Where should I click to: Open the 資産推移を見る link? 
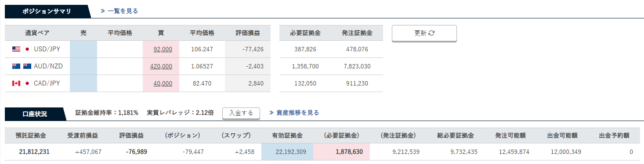tap(294, 113)
